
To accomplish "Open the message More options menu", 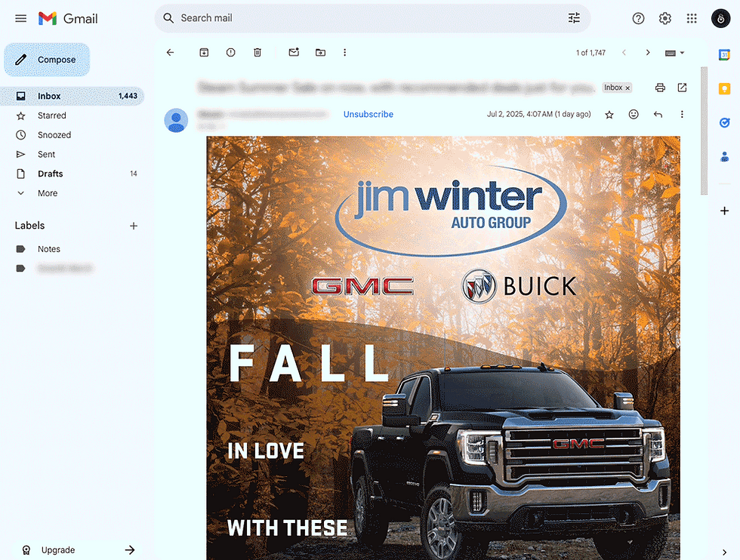I will pos(681,114).
